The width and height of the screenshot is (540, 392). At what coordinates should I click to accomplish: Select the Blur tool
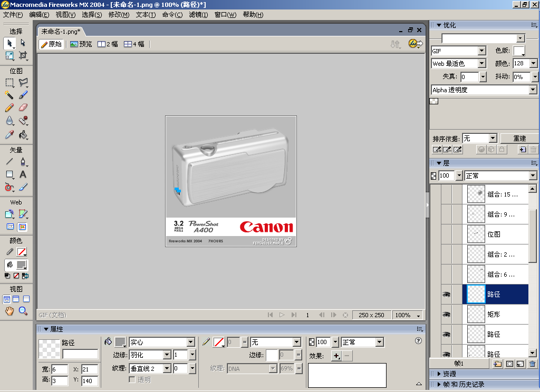click(9, 121)
